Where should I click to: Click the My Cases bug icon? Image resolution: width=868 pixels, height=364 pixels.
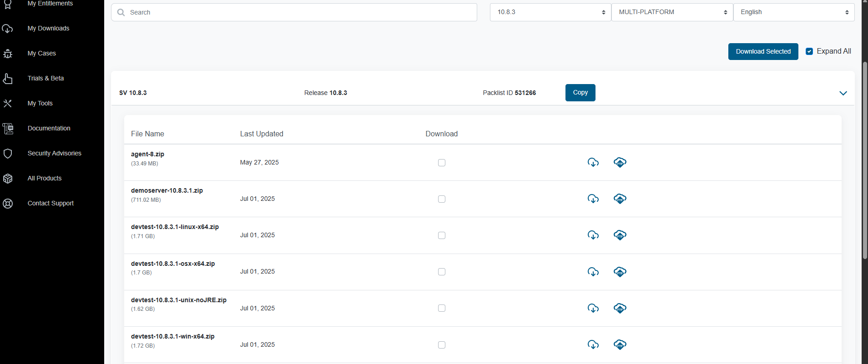[8, 54]
